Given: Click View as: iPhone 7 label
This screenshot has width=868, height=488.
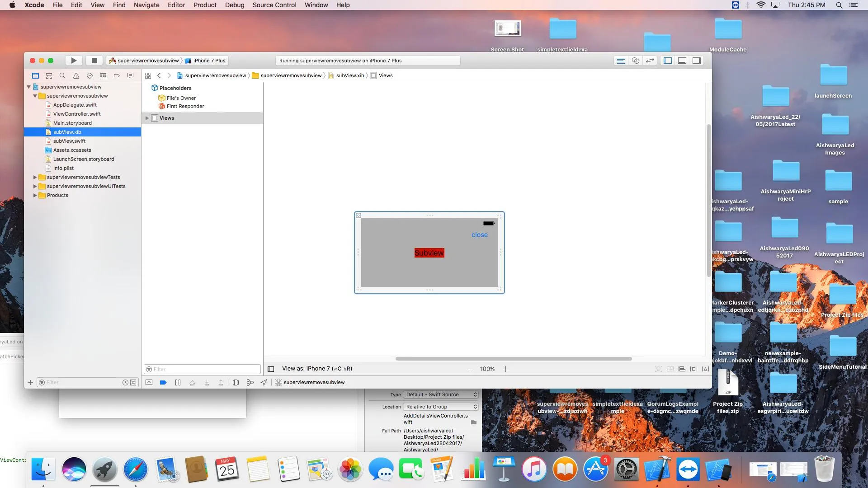Looking at the screenshot, I should [316, 369].
